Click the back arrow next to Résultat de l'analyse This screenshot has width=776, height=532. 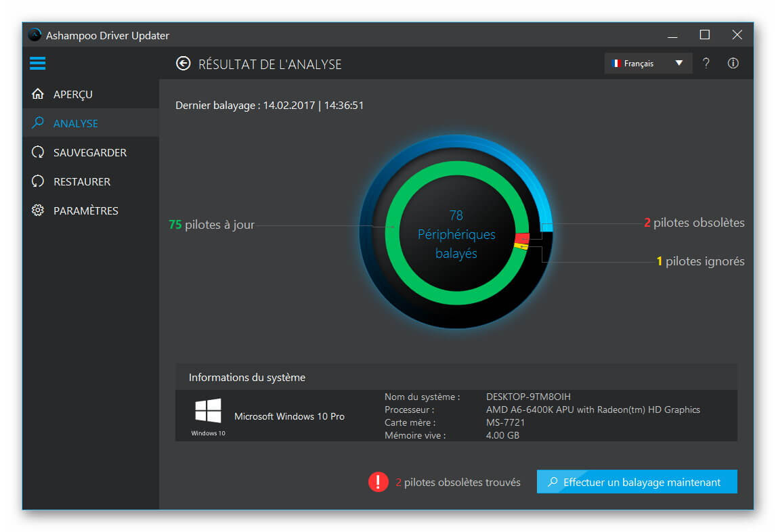tap(183, 64)
